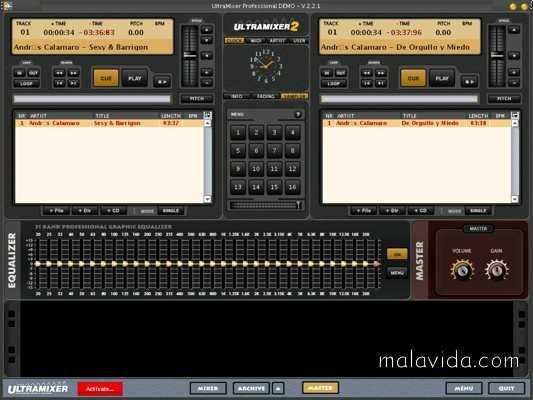This screenshot has height=400, width=533.
Task: Toggle MIXER panel in bottom bar
Action: 208,388
